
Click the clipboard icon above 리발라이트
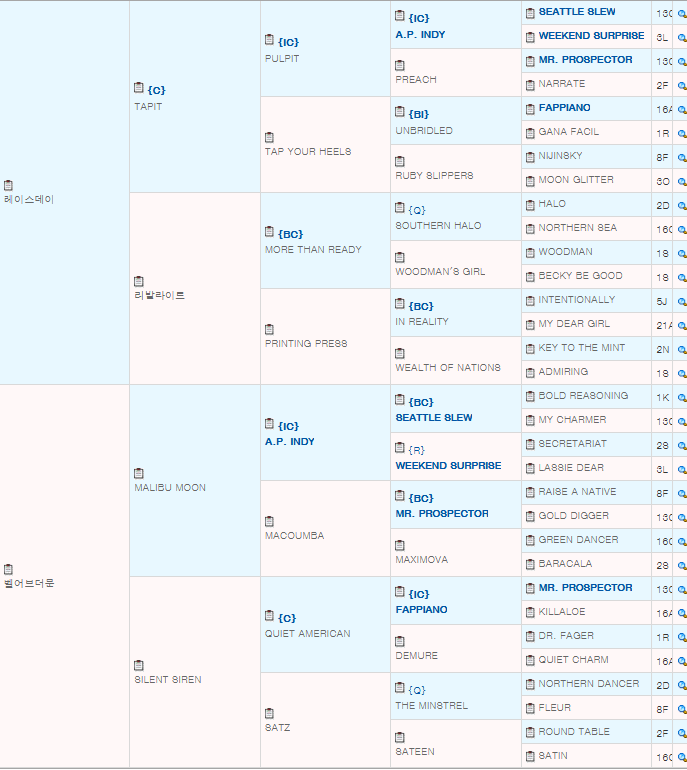click(x=138, y=282)
